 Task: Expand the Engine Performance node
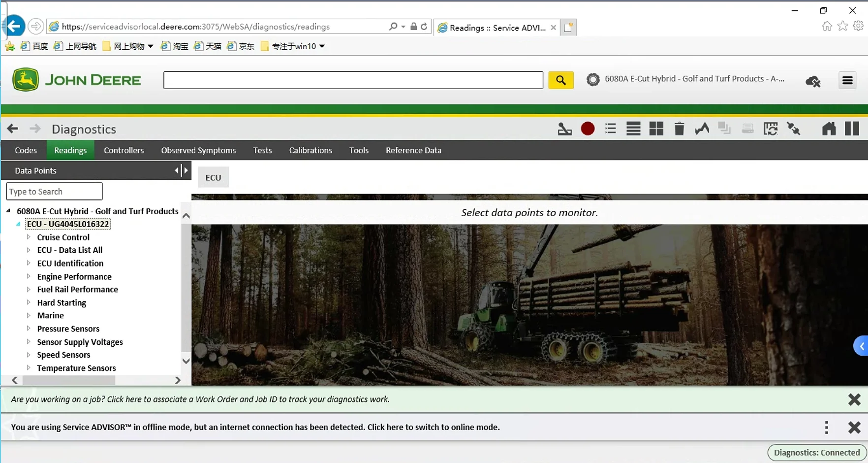pos(29,276)
